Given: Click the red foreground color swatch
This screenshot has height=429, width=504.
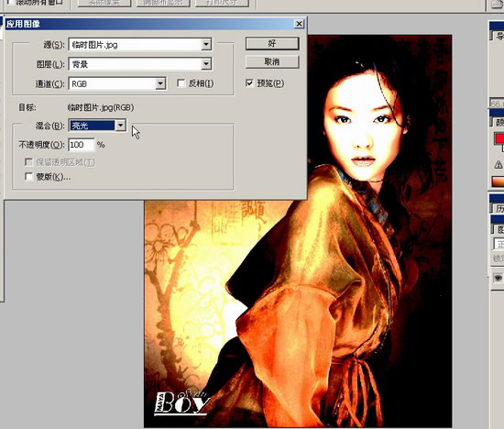Looking at the screenshot, I should (499, 138).
